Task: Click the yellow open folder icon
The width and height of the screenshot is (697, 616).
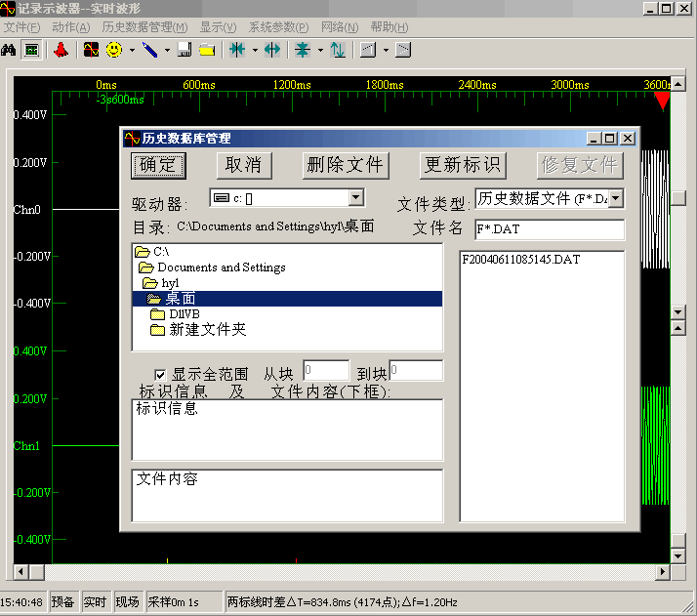Action: point(207,50)
